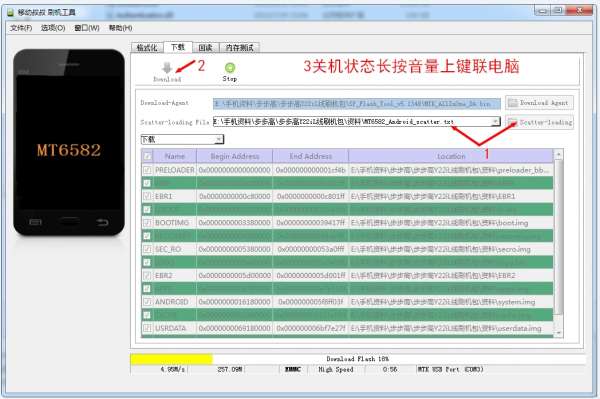
Task: Click the 257.09M size status entry
Action: 230,370
